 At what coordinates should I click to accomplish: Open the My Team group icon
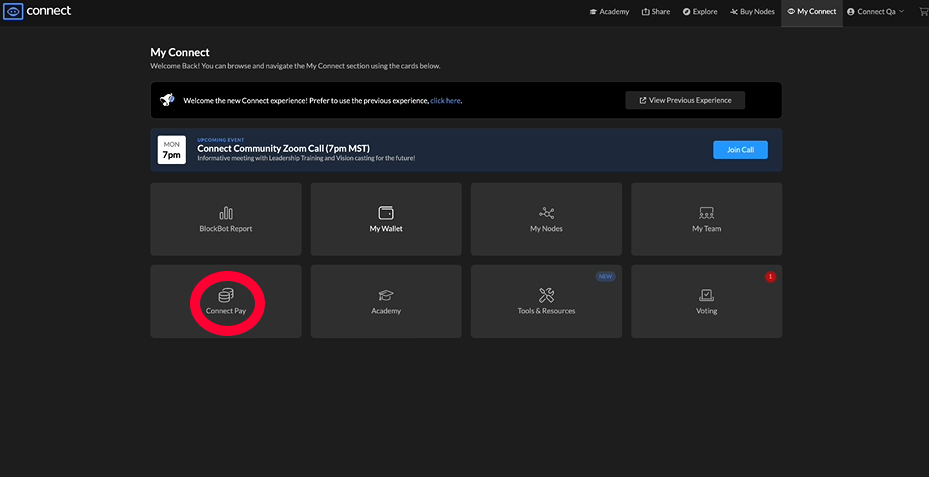[706, 213]
